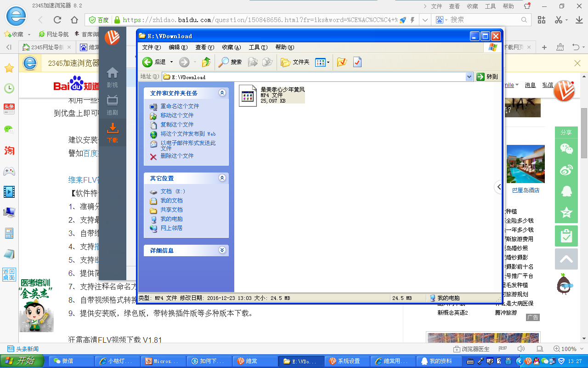588x368 pixels.
Task: Collapse the 文件和文件夹任务 panel
Action: (x=222, y=93)
